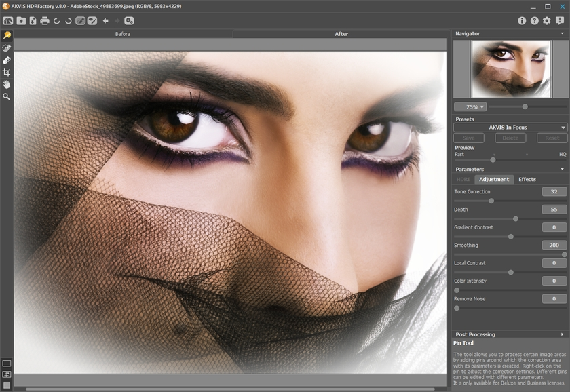Open the batch processing gears icon
Image resolution: width=570 pixels, height=392 pixels.
(x=129, y=21)
